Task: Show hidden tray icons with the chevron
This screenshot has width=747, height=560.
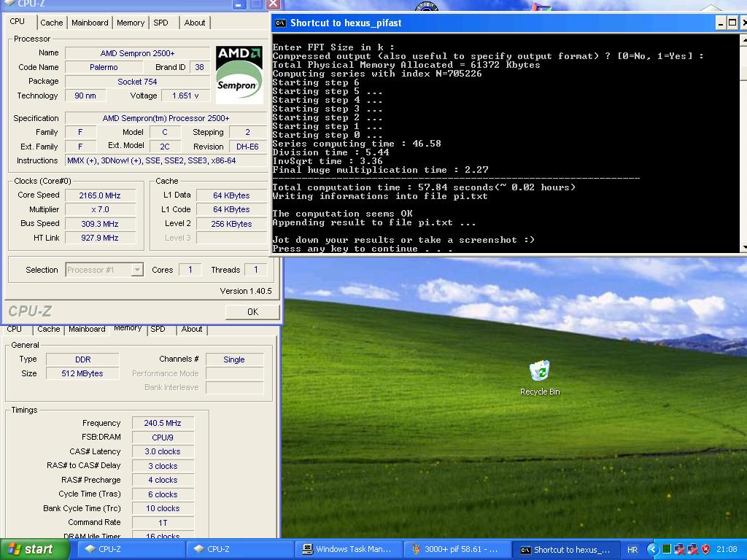Action: pyautogui.click(x=653, y=550)
